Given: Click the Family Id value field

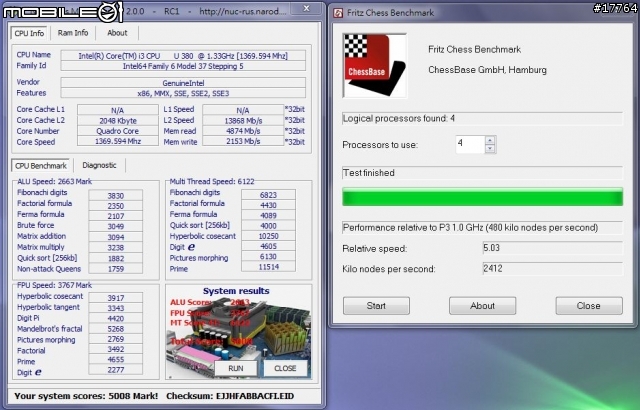Looking at the screenshot, I should point(183,66).
